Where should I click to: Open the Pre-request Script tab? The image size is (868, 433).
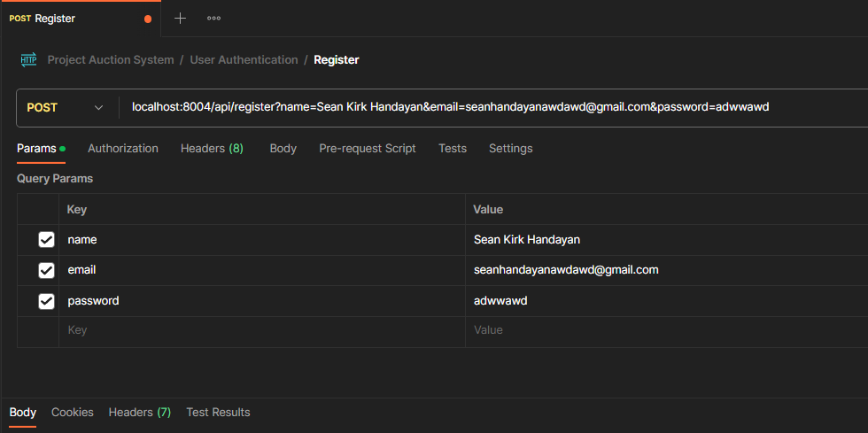pos(367,149)
